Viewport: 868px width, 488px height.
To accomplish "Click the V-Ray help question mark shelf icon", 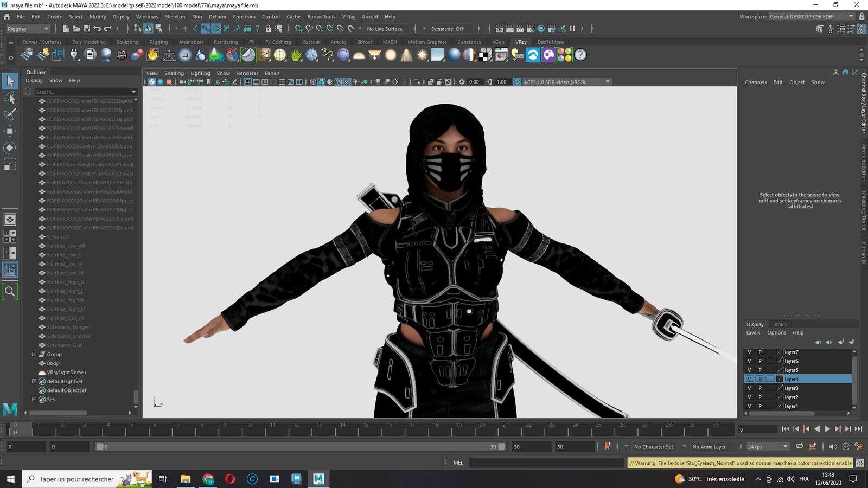I will tap(580, 55).
